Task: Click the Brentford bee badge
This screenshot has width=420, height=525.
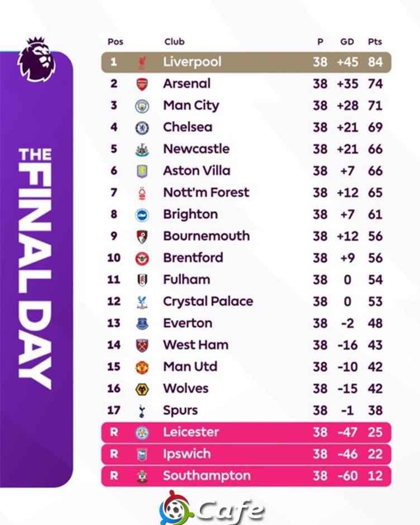Action: (x=142, y=259)
